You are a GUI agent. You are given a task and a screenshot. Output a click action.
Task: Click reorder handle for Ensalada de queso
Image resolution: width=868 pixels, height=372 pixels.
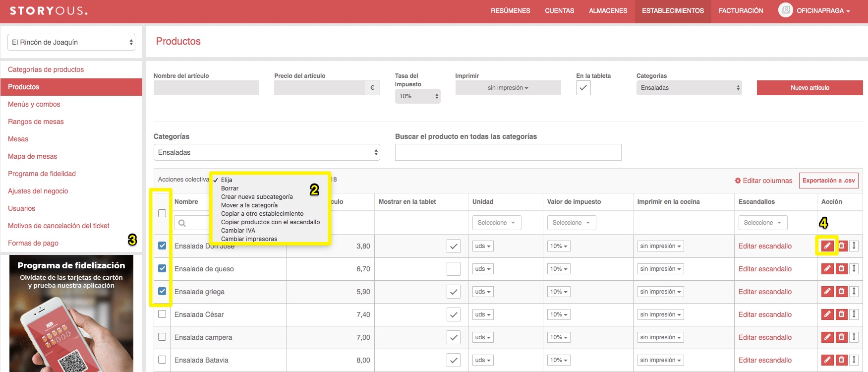point(854,268)
